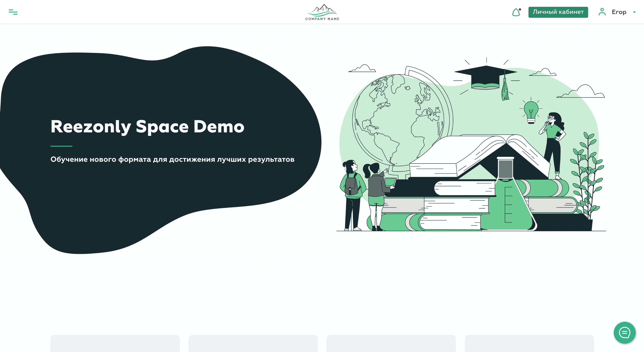This screenshot has height=352, width=644.
Task: Open the hamburger menu icon
Action: coord(13,12)
